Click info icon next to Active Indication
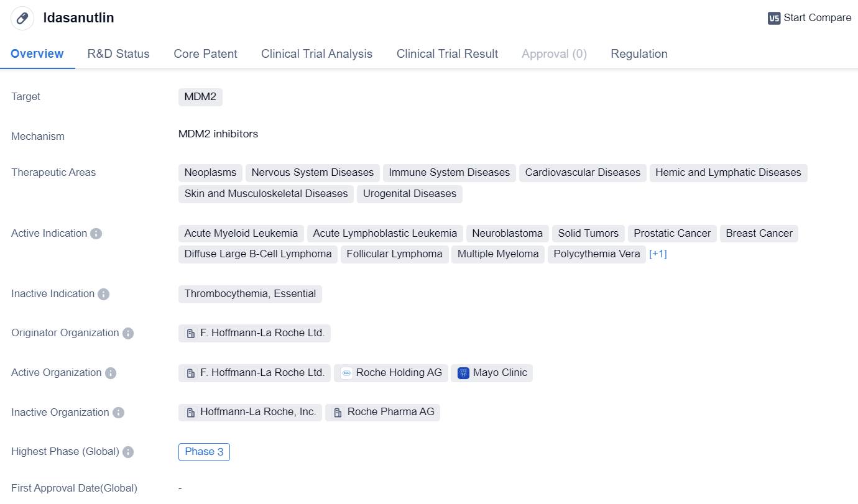The image size is (858, 504). (96, 234)
